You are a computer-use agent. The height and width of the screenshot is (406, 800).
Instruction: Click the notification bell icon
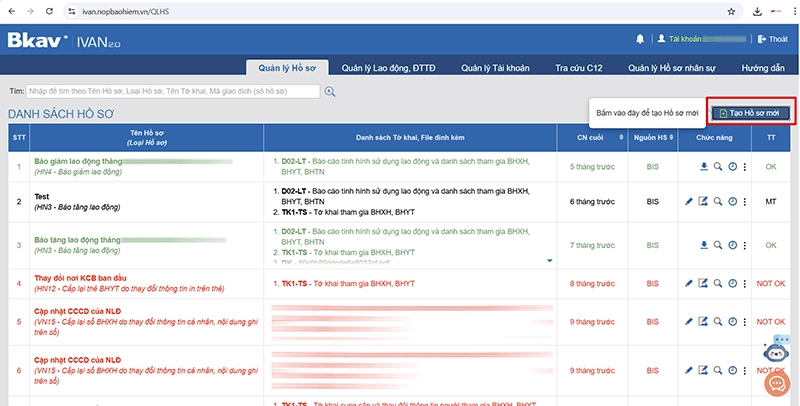click(x=640, y=39)
